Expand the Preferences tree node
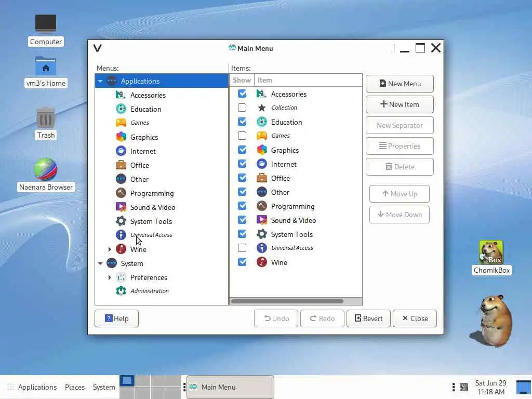This screenshot has width=532, height=399. pos(110,277)
